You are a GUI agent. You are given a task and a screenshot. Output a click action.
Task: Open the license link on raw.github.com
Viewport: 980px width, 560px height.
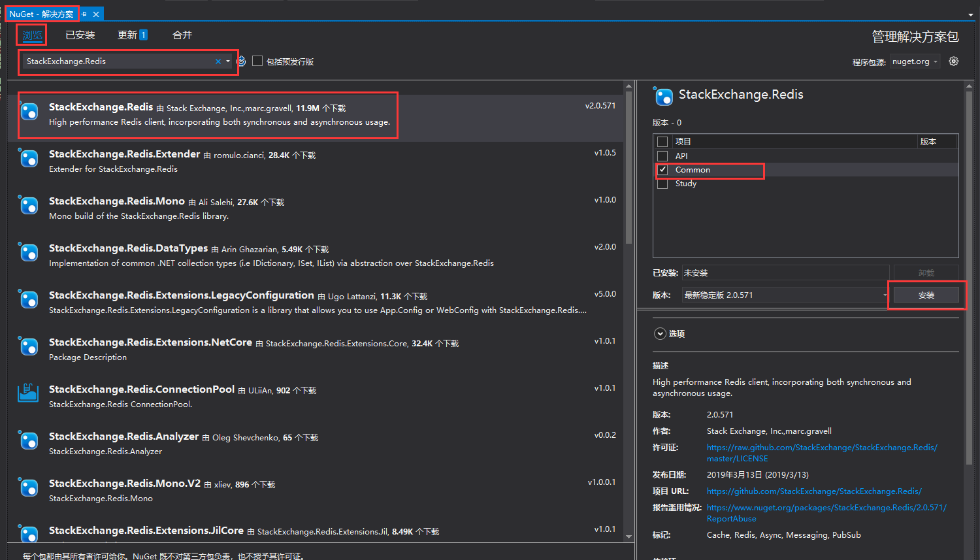822,453
